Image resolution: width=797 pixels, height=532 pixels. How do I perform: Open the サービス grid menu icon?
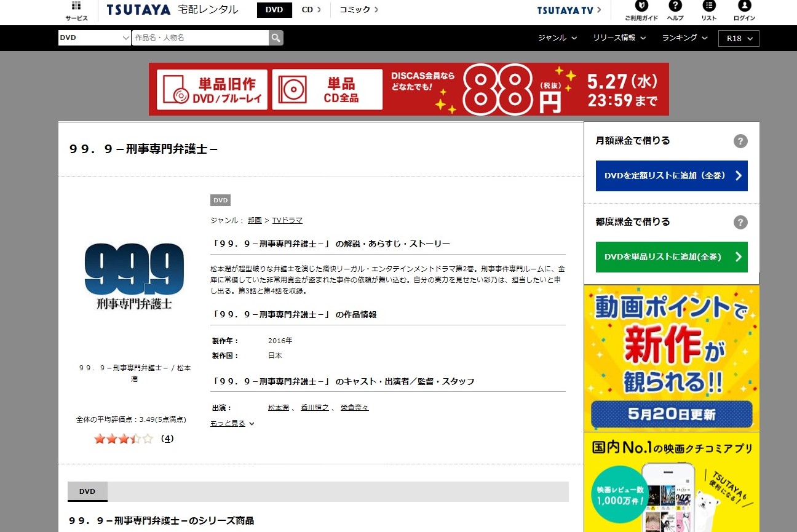[x=76, y=7]
